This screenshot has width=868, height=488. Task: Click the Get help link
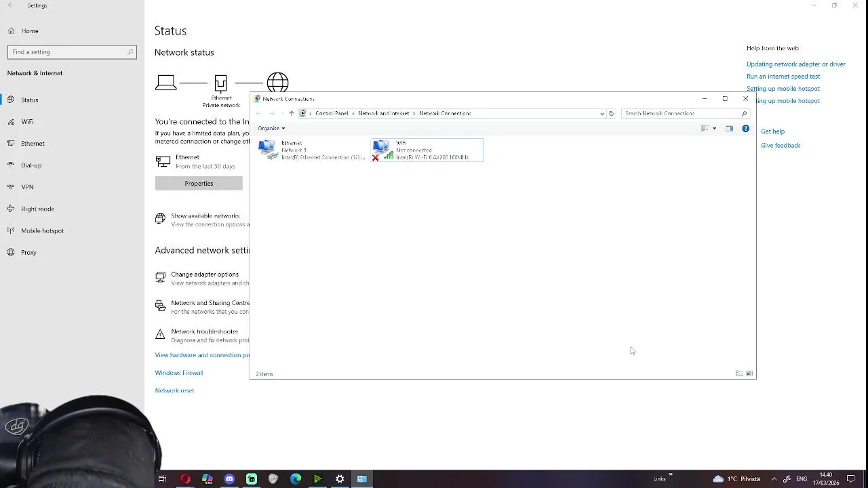(x=772, y=131)
